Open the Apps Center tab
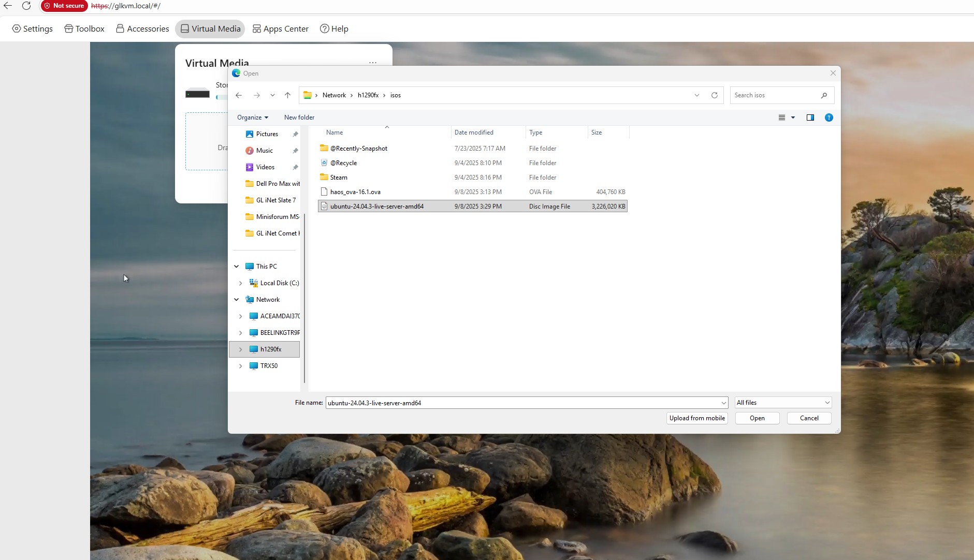The height and width of the screenshot is (560, 974). (280, 29)
